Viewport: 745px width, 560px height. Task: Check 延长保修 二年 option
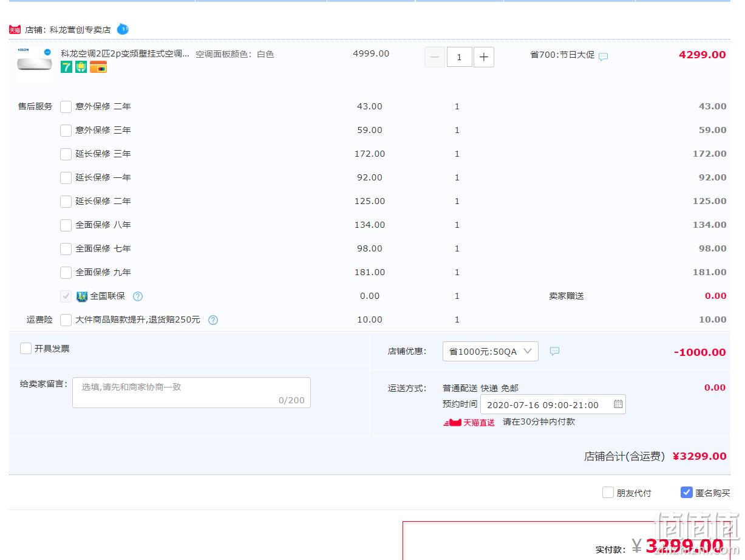[x=66, y=201]
